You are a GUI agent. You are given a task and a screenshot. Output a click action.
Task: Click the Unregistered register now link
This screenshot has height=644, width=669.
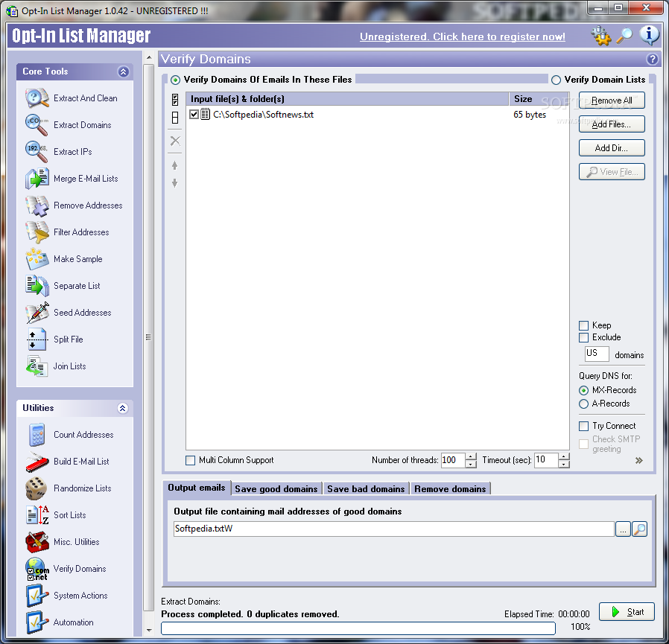pyautogui.click(x=463, y=36)
